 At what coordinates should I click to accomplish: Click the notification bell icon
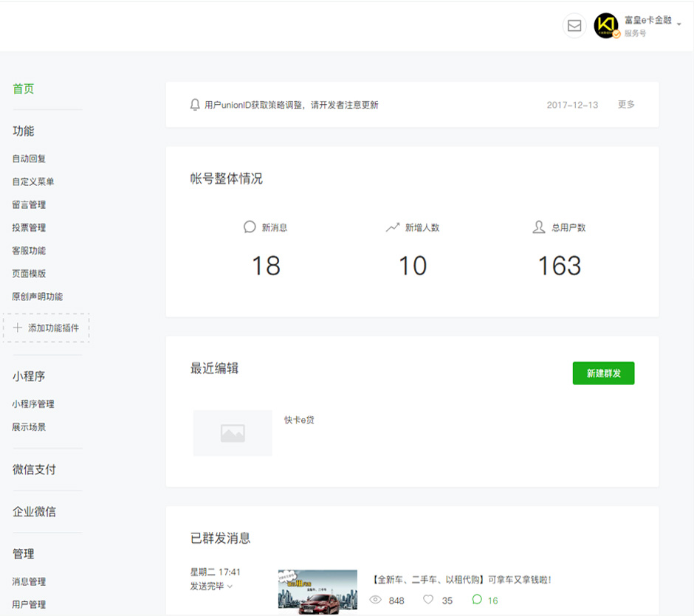coord(195,105)
